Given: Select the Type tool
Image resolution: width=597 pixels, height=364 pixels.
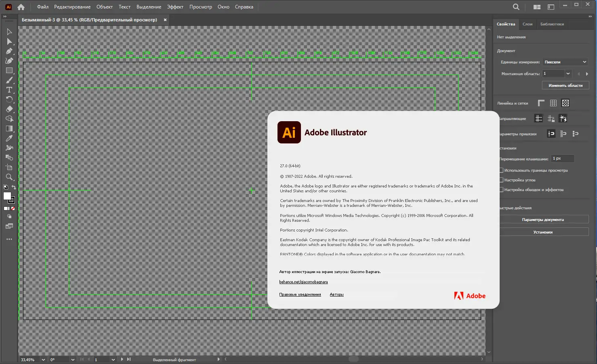Looking at the screenshot, I should (9, 90).
